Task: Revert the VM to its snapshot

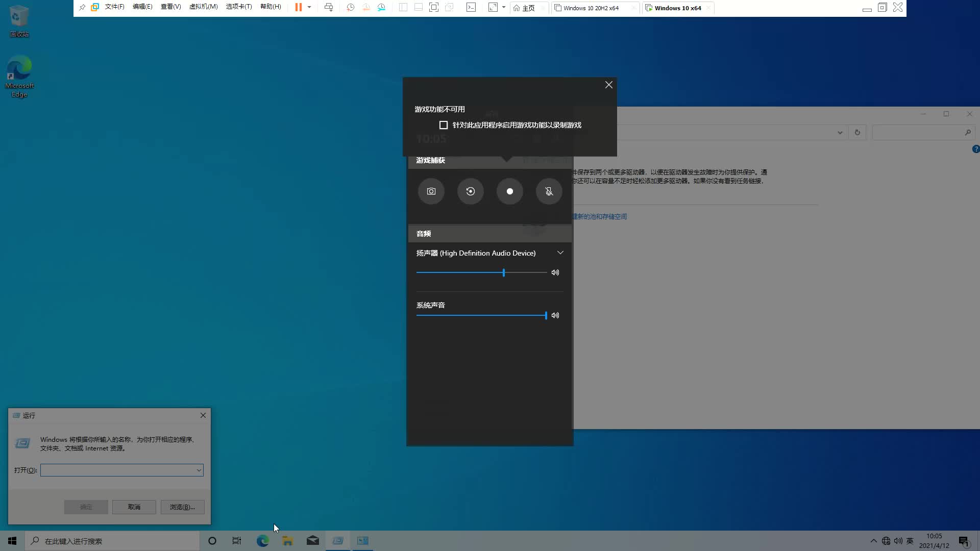Action: click(x=366, y=7)
